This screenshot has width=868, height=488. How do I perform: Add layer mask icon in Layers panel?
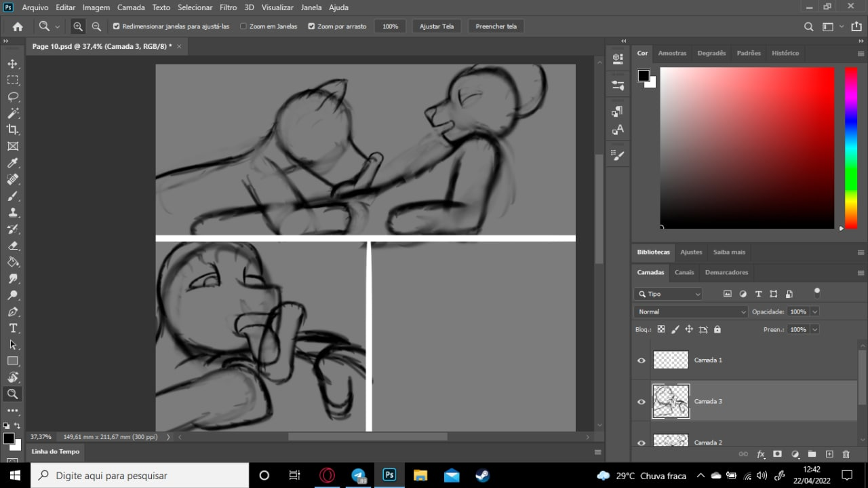tap(777, 454)
